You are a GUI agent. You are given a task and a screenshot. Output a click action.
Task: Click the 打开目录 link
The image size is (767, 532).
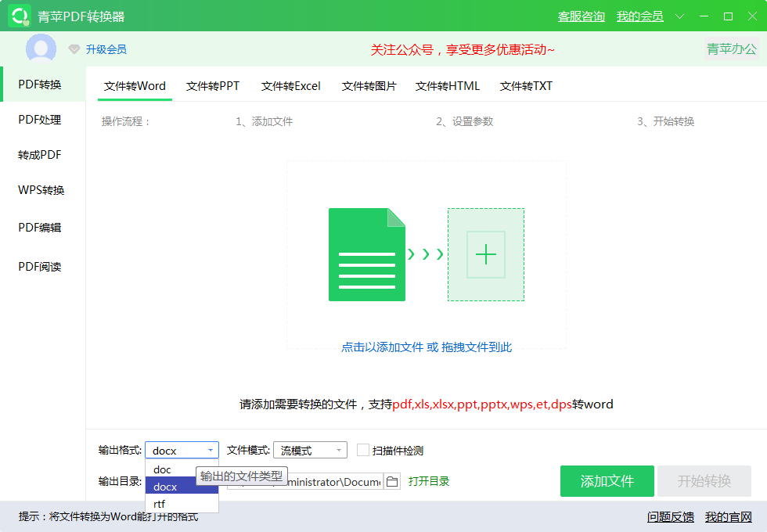(x=429, y=481)
